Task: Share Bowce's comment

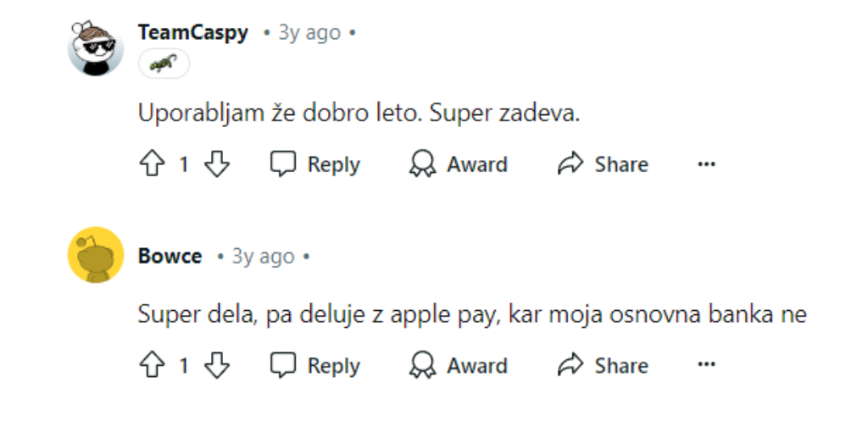Action: pos(603,366)
